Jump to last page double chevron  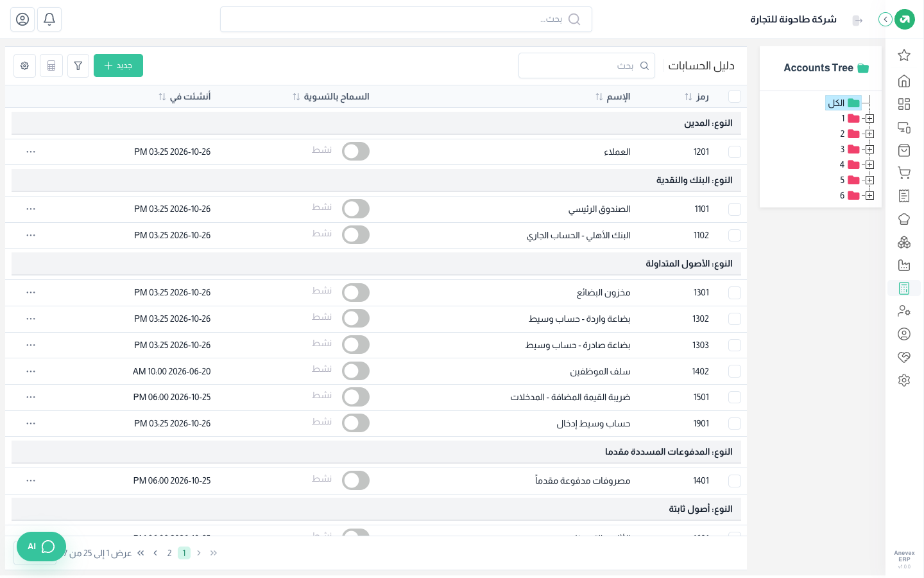pos(141,553)
